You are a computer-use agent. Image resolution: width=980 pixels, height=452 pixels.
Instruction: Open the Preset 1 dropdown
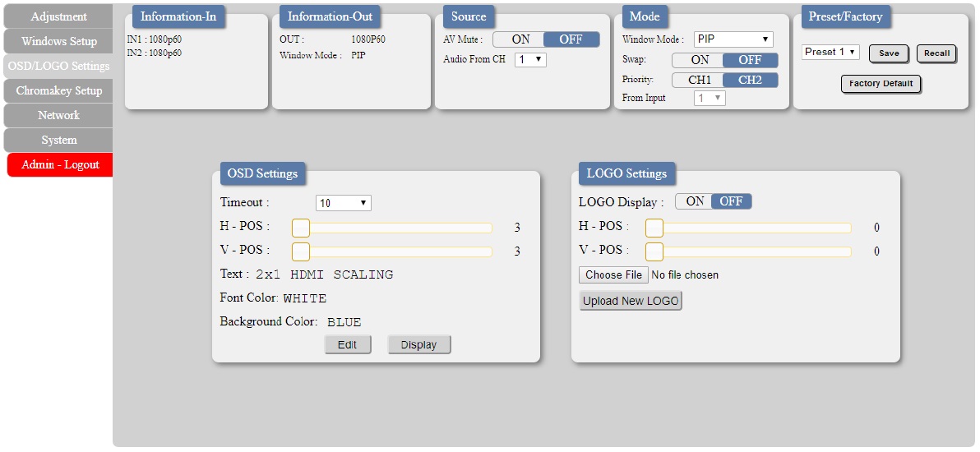point(830,52)
